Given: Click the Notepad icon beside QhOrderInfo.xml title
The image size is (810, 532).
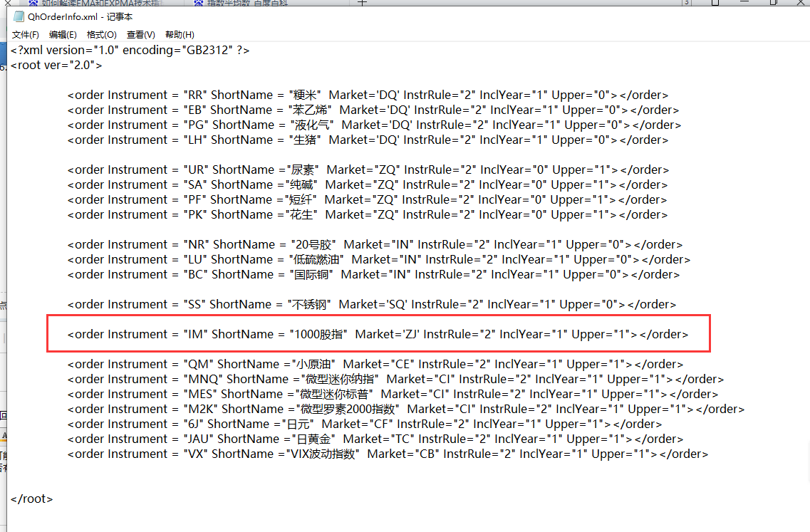Looking at the screenshot, I should pyautogui.click(x=19, y=16).
